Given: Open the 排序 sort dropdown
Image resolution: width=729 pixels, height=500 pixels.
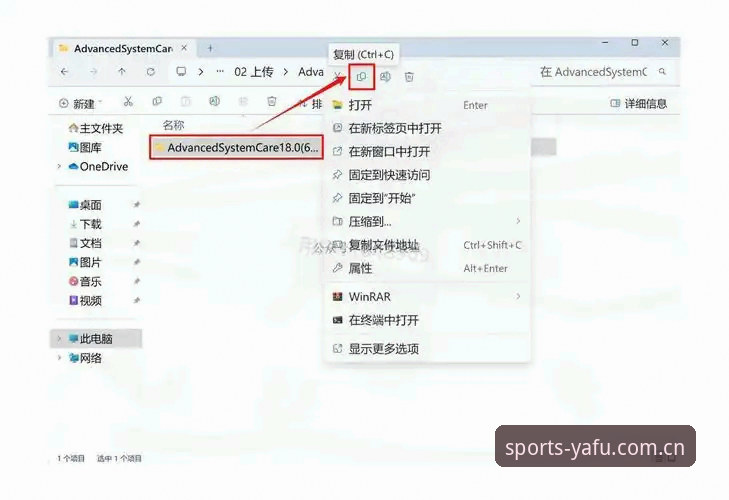Looking at the screenshot, I should coord(311,103).
